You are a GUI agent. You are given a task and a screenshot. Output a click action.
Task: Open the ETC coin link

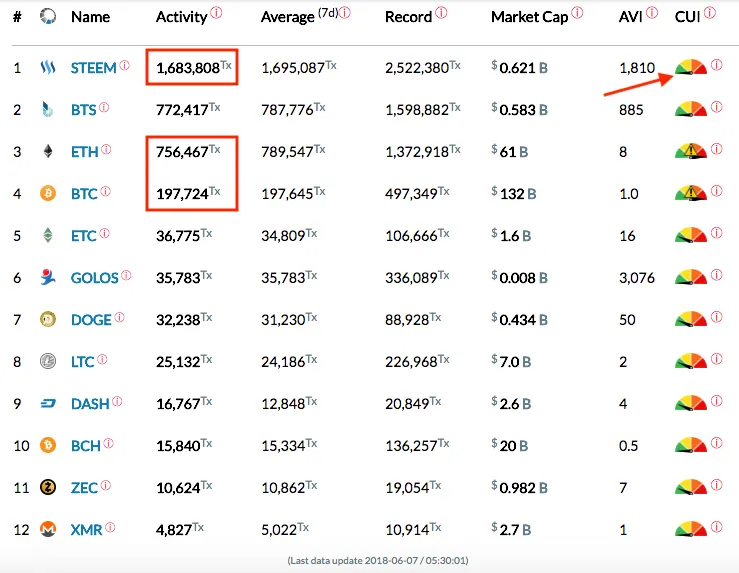point(84,236)
